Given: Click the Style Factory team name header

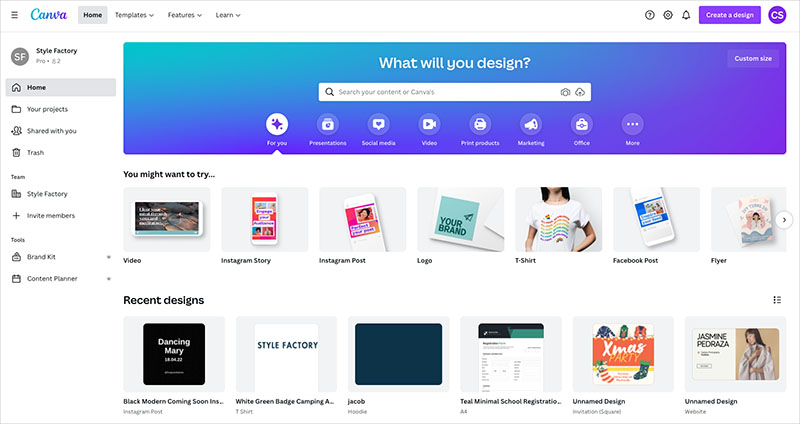Looking at the screenshot, I should (x=57, y=51).
